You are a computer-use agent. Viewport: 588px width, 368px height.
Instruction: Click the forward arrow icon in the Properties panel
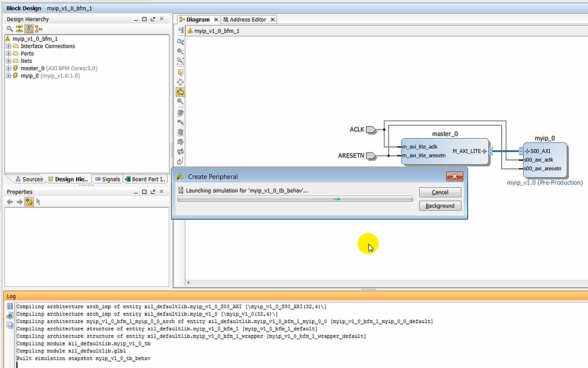18,202
